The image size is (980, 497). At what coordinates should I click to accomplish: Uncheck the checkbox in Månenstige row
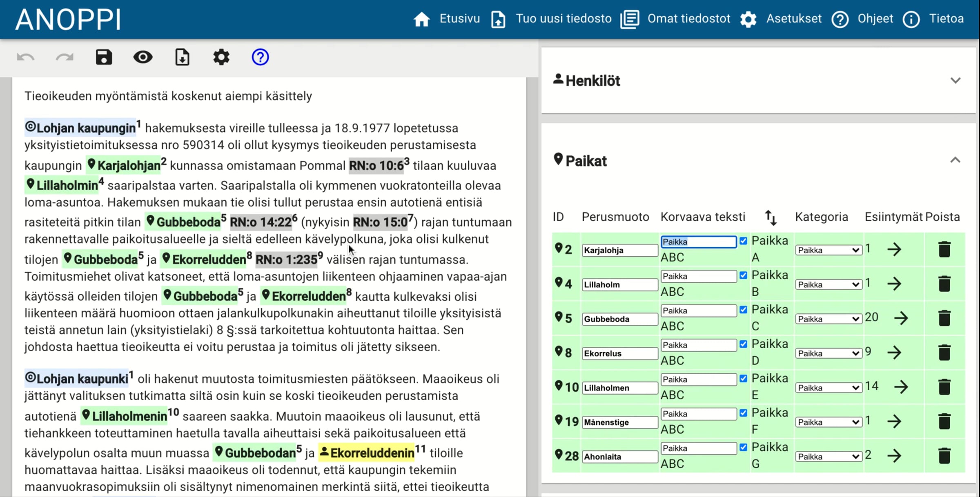point(743,413)
